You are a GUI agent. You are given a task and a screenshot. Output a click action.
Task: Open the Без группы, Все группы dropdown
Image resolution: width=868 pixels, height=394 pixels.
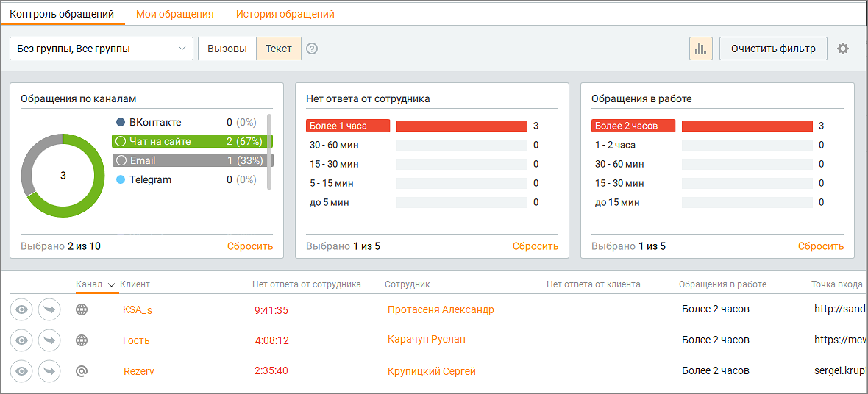pyautogui.click(x=102, y=49)
